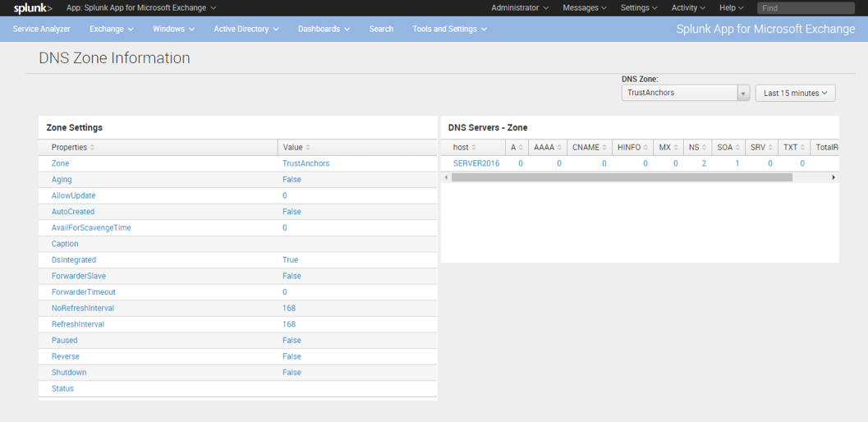Viewport: 868px width, 422px height.
Task: Sort Zone Settings by Value column
Action: click(296, 147)
